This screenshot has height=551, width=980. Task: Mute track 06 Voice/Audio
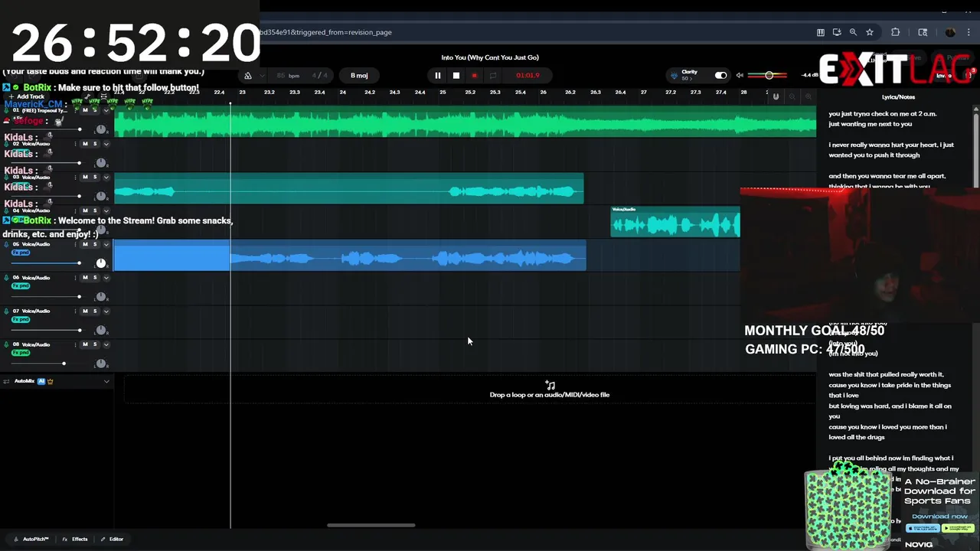(85, 278)
